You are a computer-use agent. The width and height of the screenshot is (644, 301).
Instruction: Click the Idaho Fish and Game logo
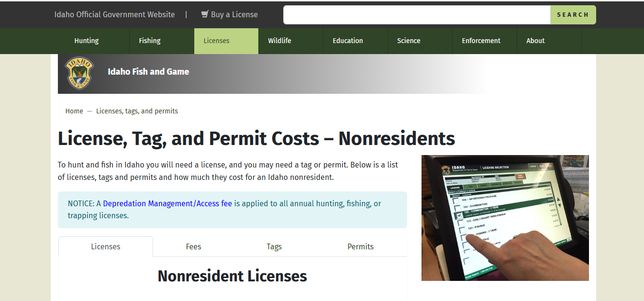point(79,73)
